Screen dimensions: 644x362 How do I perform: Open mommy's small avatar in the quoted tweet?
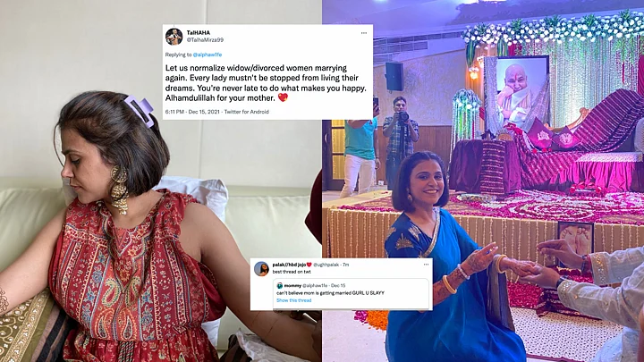click(279, 286)
